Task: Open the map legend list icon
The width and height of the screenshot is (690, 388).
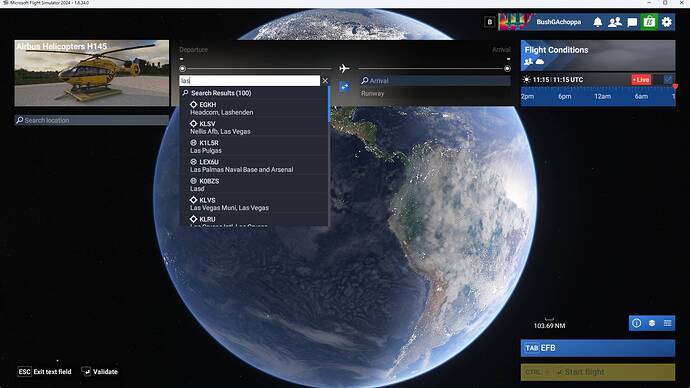Action: [x=668, y=323]
